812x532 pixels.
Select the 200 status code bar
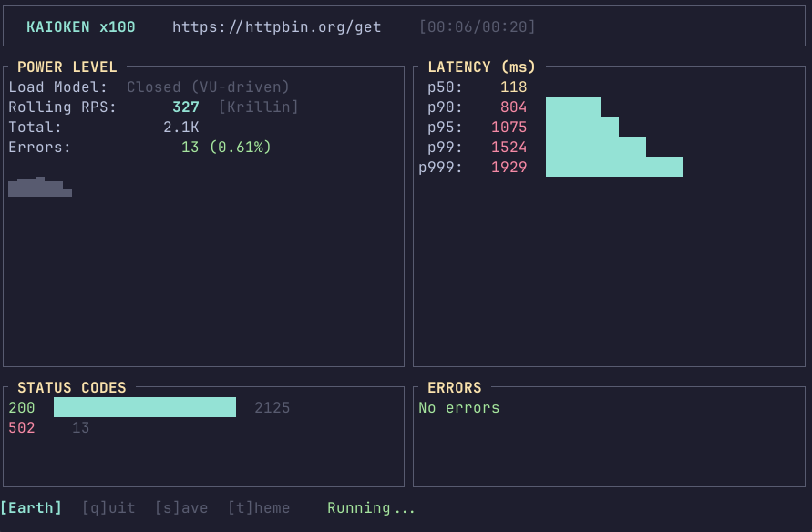click(x=145, y=407)
